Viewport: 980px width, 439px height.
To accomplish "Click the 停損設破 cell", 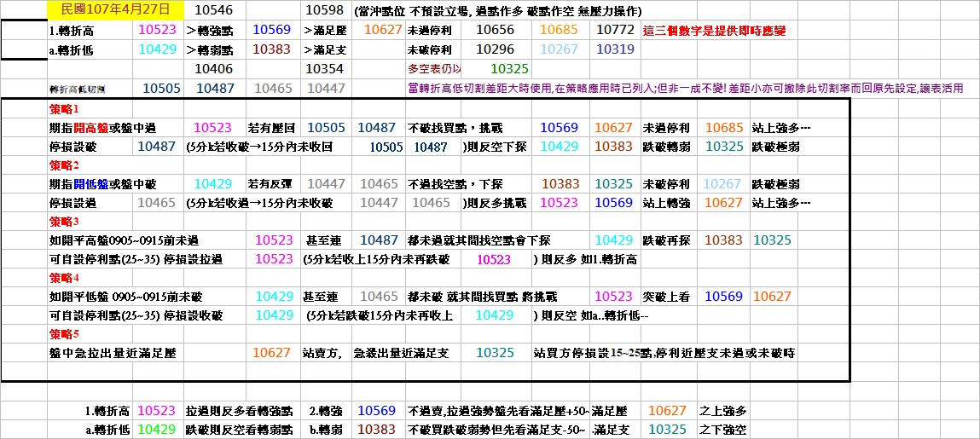I will (x=72, y=147).
